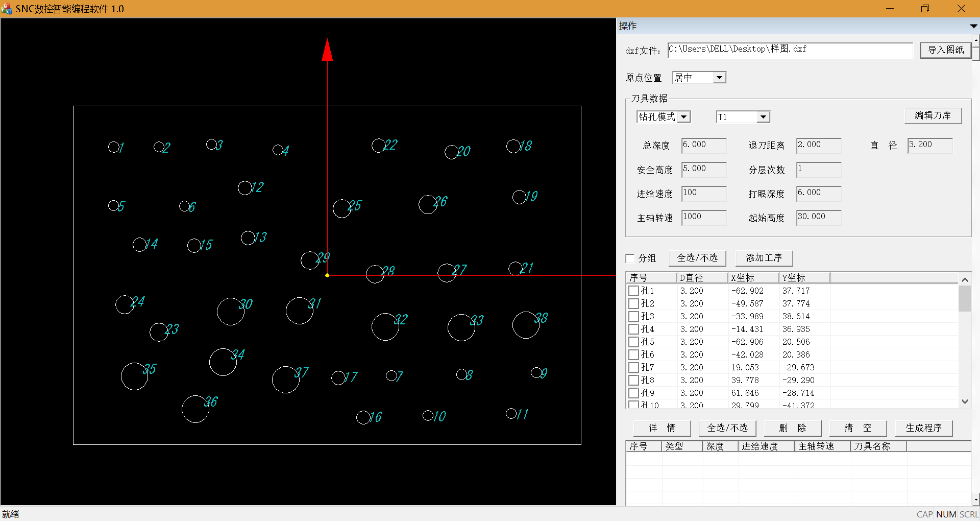Click the 起始高度 input field
Screen dimensions: 980x521
pos(819,218)
